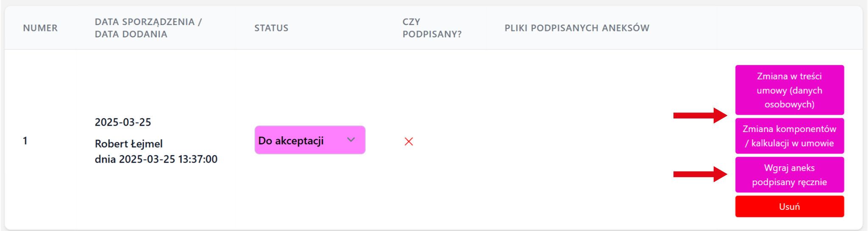The width and height of the screenshot is (868, 231).
Task: Click the empty signed annex files cell
Action: coord(576,141)
